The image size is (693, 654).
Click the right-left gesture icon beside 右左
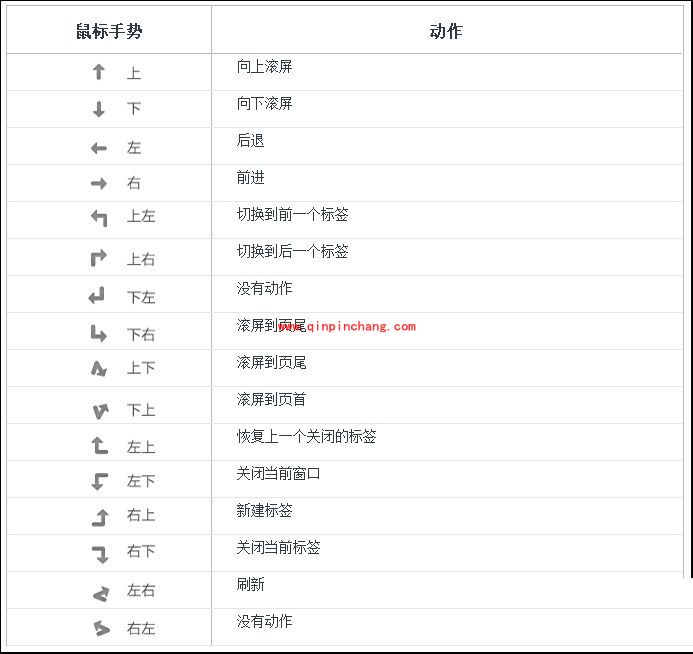point(102,628)
